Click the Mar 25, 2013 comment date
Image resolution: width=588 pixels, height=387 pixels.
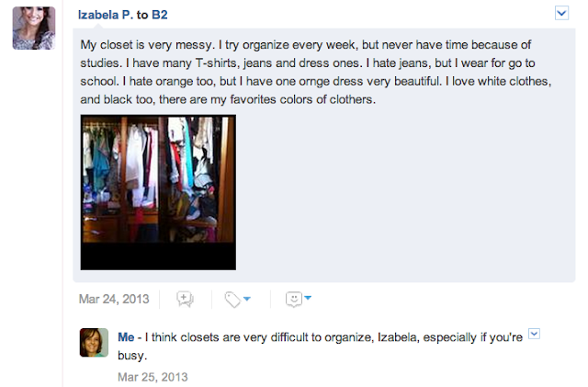tap(153, 376)
